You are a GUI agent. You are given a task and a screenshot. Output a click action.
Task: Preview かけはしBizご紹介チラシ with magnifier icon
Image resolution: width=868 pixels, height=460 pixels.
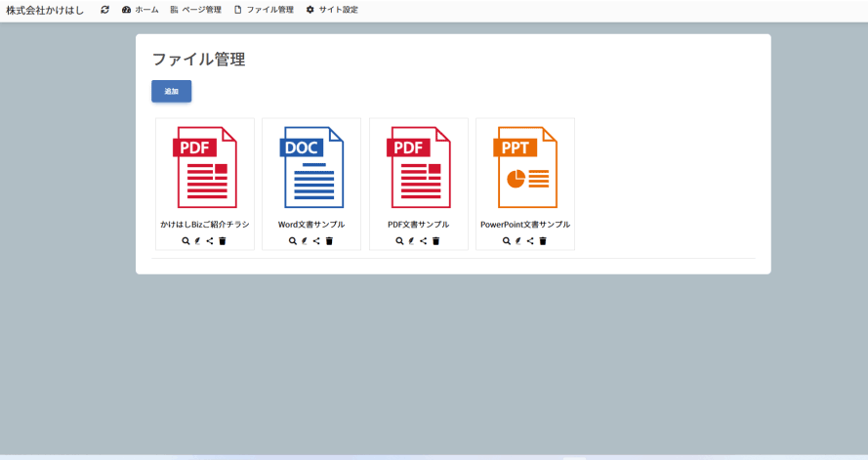coord(186,241)
